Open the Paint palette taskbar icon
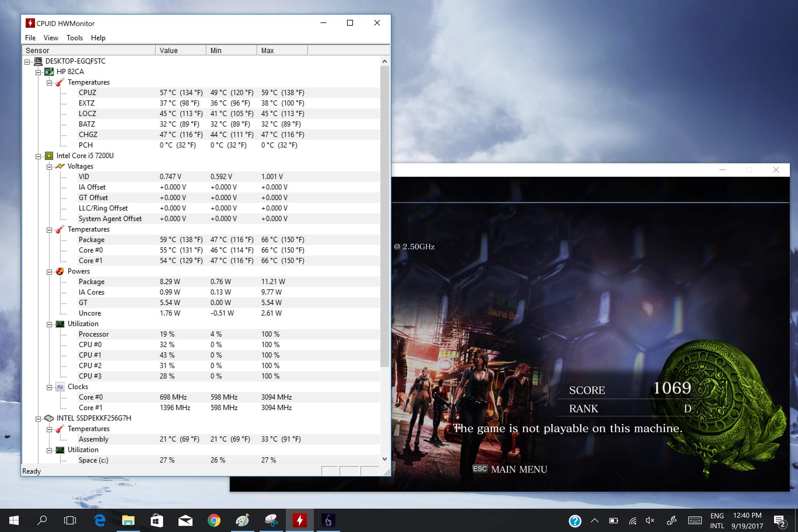 pyautogui.click(x=242, y=520)
